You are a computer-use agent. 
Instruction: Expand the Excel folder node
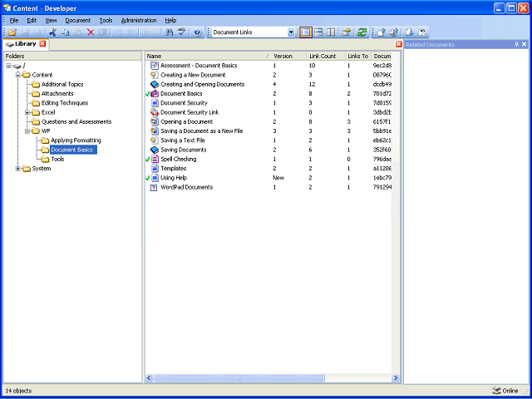pyautogui.click(x=27, y=112)
